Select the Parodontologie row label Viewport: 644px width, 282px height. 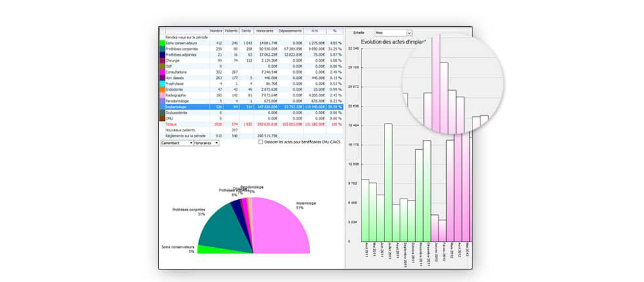pos(181,101)
